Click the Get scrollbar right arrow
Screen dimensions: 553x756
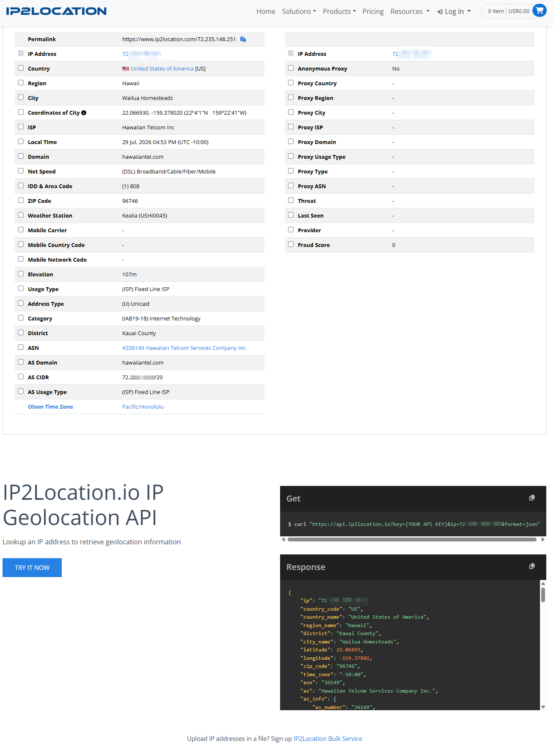click(543, 539)
